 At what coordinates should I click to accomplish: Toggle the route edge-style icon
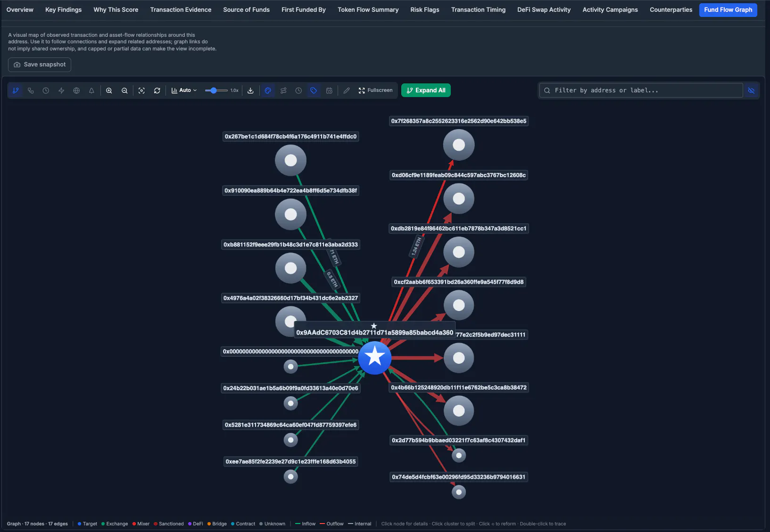283,90
